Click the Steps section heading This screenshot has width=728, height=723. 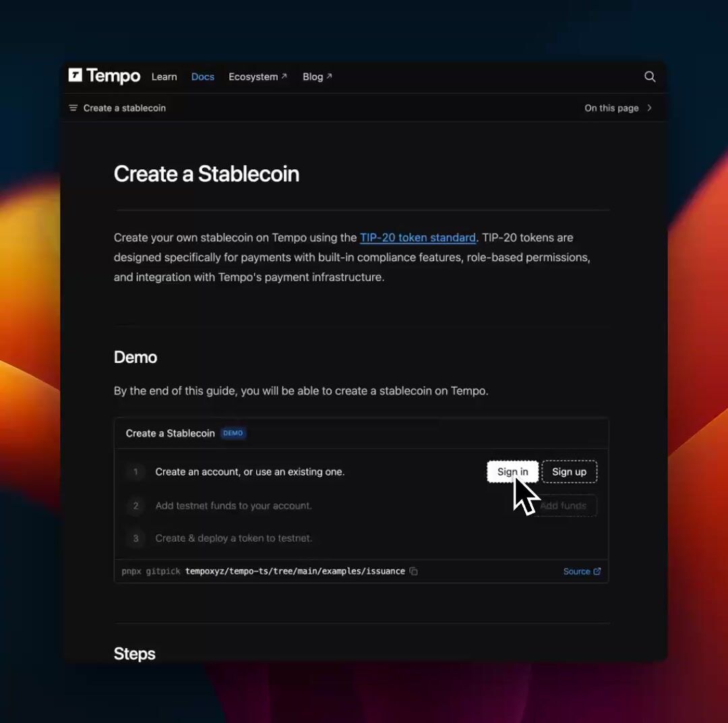pos(134,654)
